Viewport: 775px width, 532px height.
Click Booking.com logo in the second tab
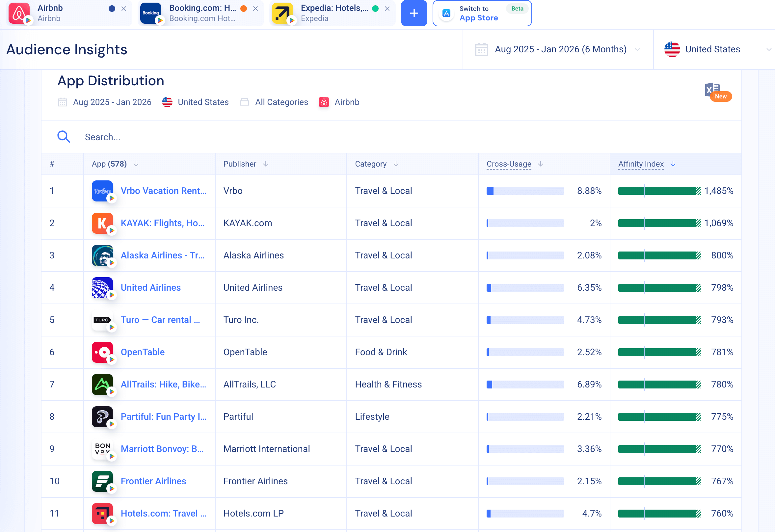(150, 13)
